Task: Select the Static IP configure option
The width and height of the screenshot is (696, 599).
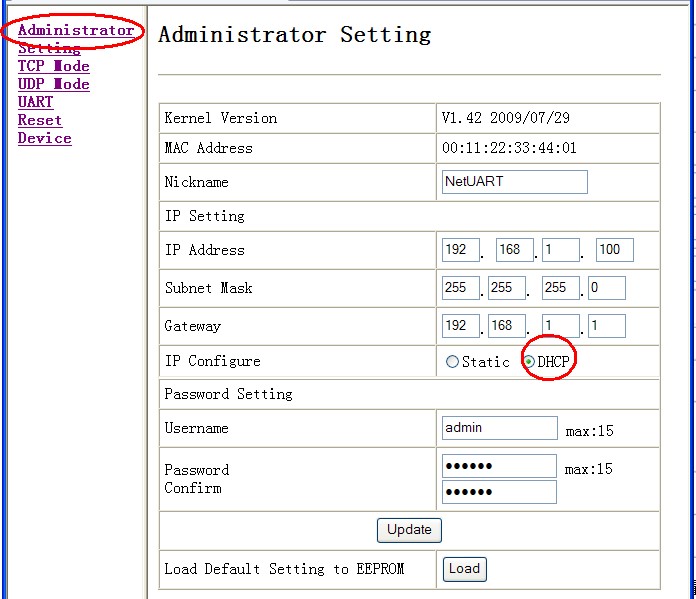Action: tap(453, 362)
